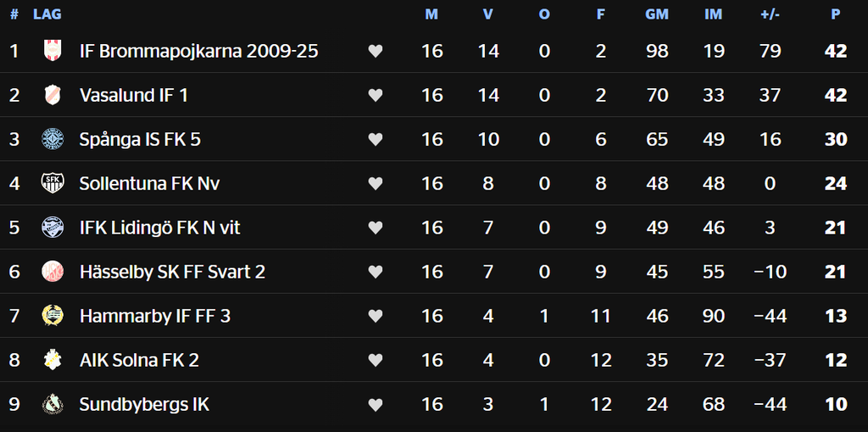This screenshot has width=868, height=432.
Task: Click the AIK Solna FK 2 badge
Action: point(53,360)
